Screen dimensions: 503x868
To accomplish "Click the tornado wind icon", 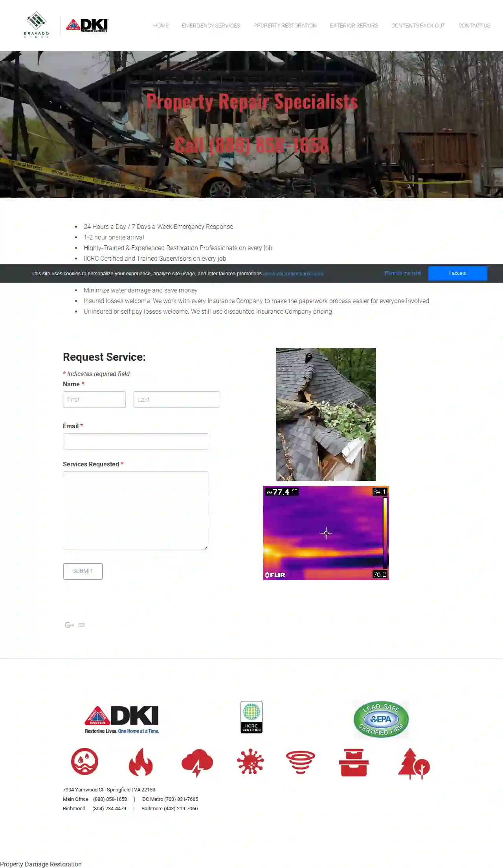I will 301,762.
